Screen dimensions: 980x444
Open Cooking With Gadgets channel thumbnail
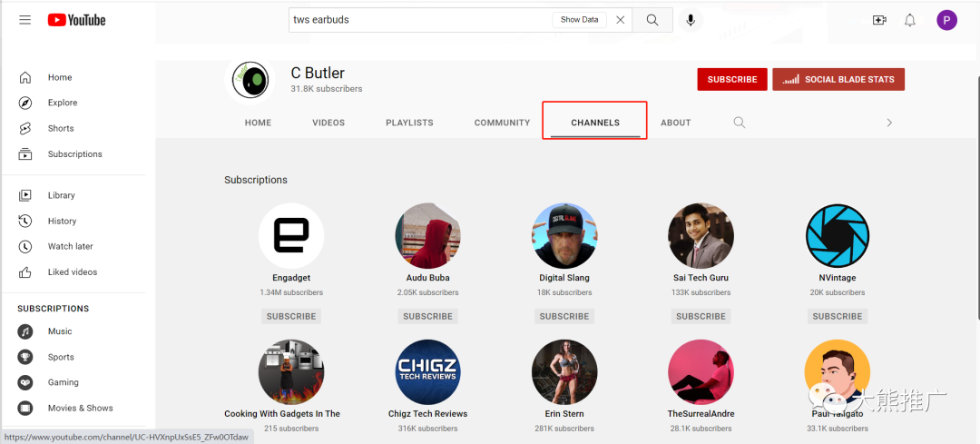point(291,372)
